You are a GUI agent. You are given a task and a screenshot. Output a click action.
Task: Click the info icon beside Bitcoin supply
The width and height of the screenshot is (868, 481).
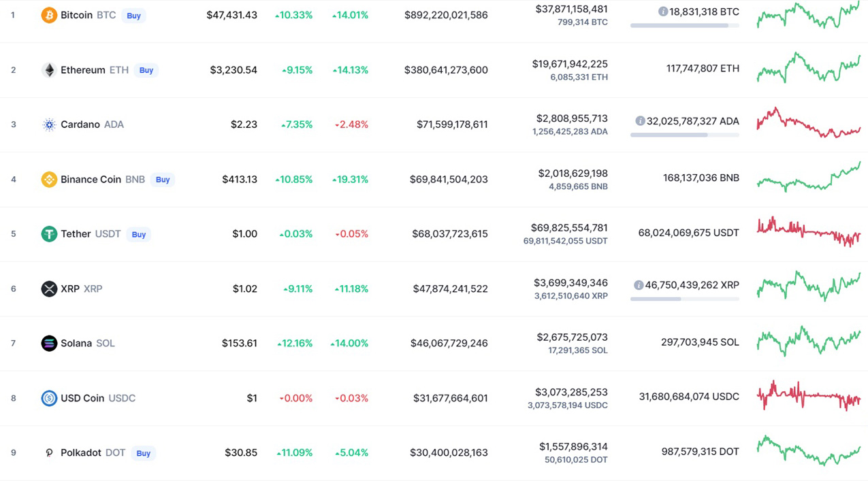pos(662,12)
